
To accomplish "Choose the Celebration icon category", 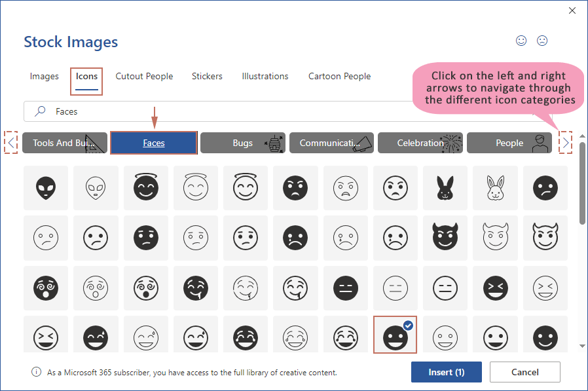I will [420, 143].
